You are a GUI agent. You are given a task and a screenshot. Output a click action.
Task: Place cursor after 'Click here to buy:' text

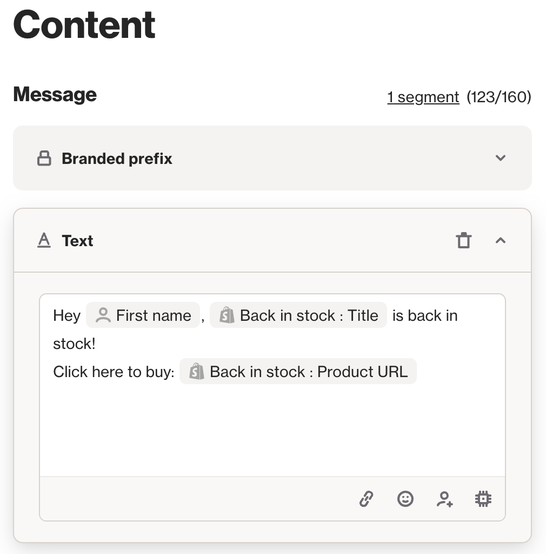coord(176,372)
